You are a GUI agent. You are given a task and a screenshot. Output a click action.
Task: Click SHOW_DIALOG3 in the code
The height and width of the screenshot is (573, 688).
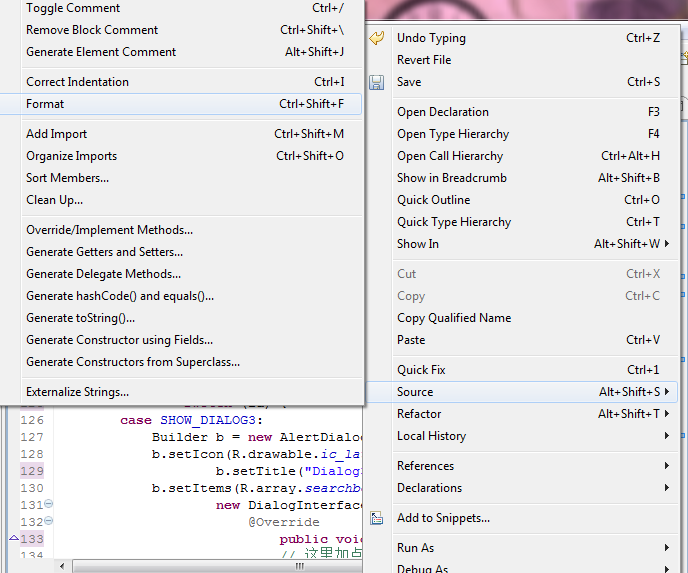[x=208, y=420]
